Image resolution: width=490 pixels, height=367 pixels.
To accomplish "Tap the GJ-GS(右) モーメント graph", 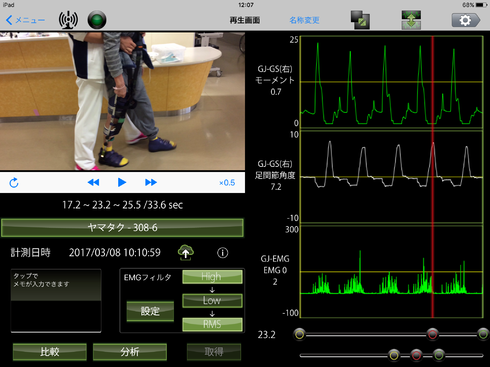I will point(392,82).
